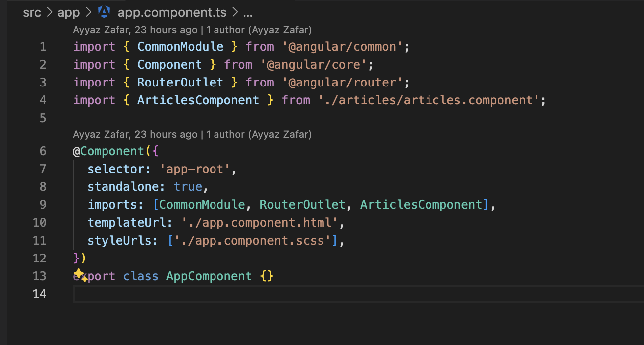Click the '@angular/common' module string
The height and width of the screenshot is (345, 644).
(x=342, y=47)
